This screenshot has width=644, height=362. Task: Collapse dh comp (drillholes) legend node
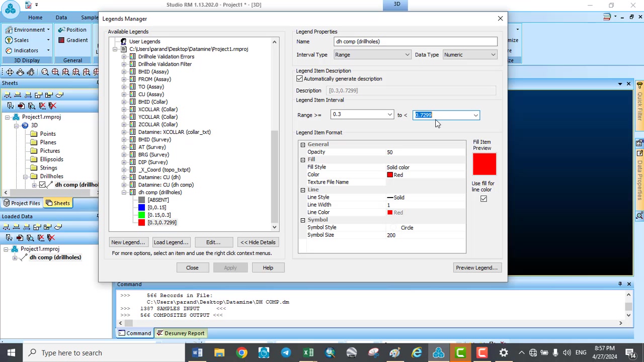(x=124, y=193)
